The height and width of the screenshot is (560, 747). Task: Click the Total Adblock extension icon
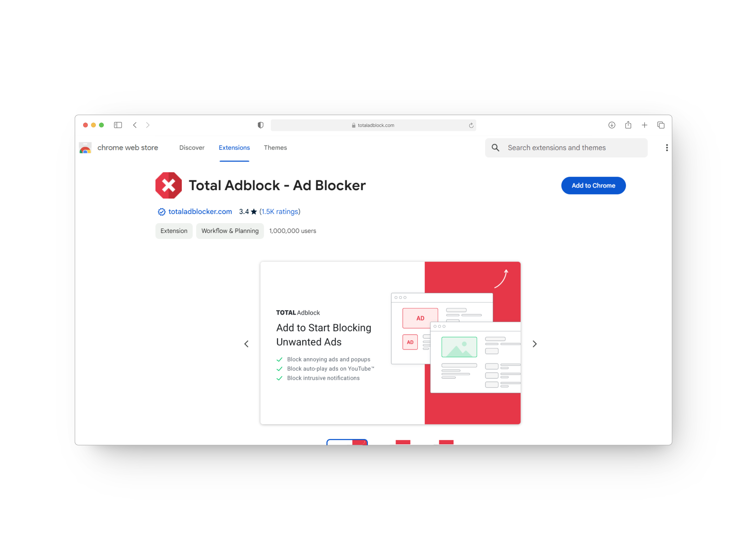click(168, 185)
